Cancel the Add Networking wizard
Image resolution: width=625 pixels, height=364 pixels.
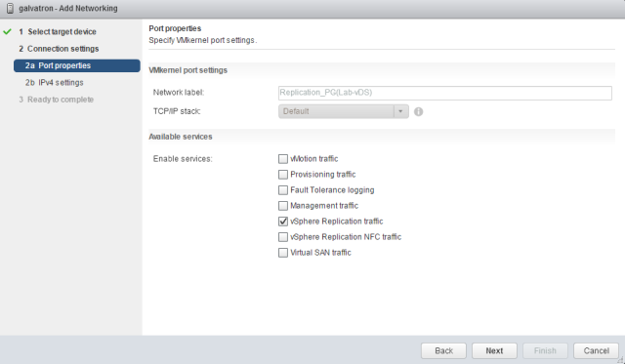click(x=596, y=350)
